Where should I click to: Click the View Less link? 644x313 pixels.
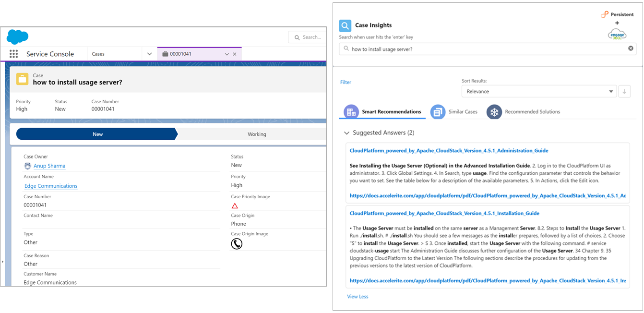pyautogui.click(x=358, y=297)
